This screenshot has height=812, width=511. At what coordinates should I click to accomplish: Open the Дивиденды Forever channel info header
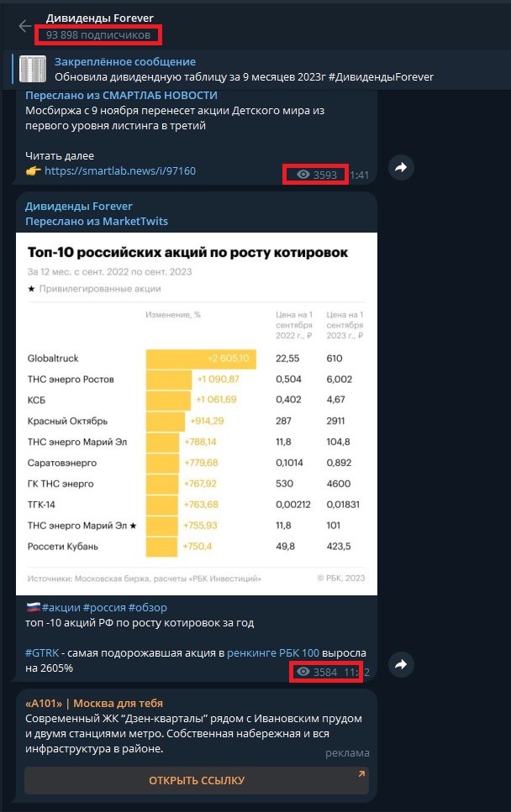click(99, 18)
